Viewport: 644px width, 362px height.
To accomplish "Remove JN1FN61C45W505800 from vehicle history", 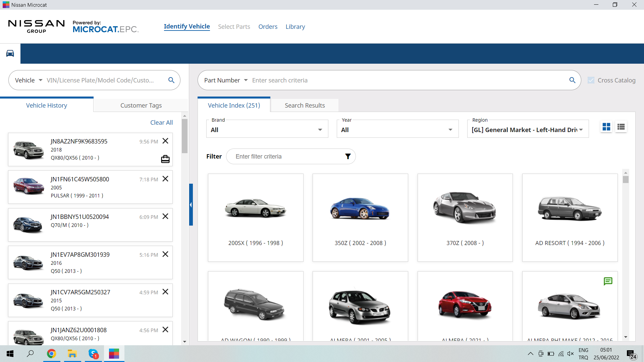I will coord(165,179).
